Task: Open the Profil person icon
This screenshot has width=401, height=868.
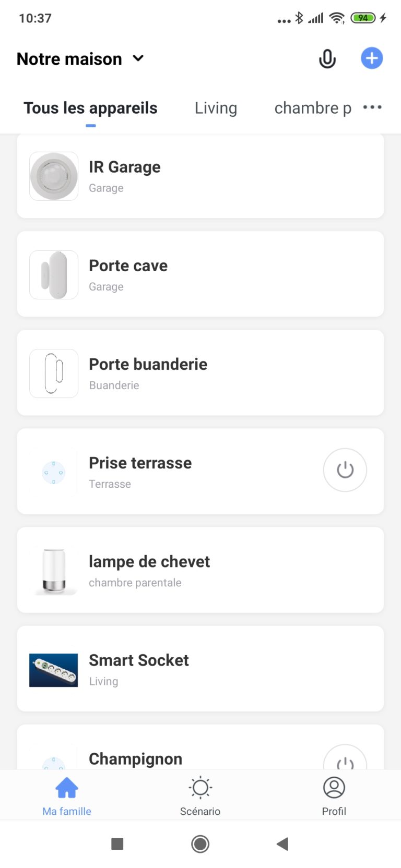Action: [x=334, y=788]
